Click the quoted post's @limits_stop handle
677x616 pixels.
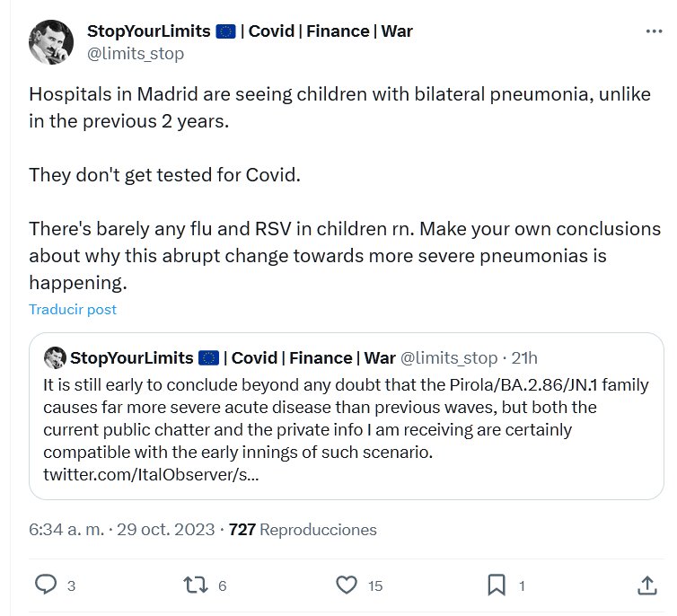[x=448, y=357]
